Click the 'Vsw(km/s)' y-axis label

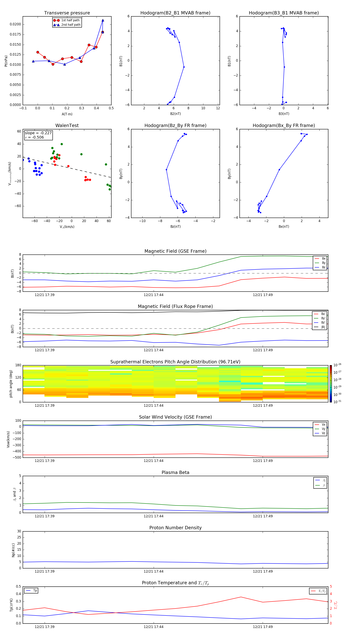point(8,439)
